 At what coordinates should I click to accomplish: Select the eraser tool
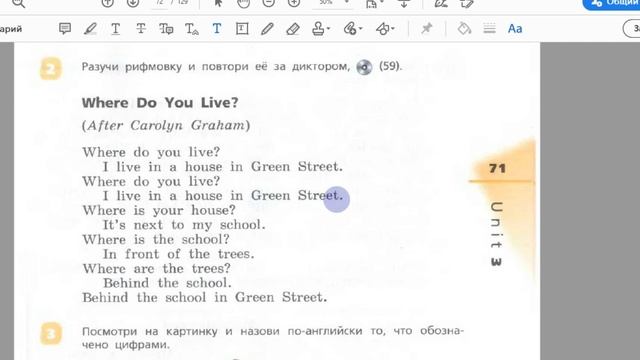[x=293, y=29]
